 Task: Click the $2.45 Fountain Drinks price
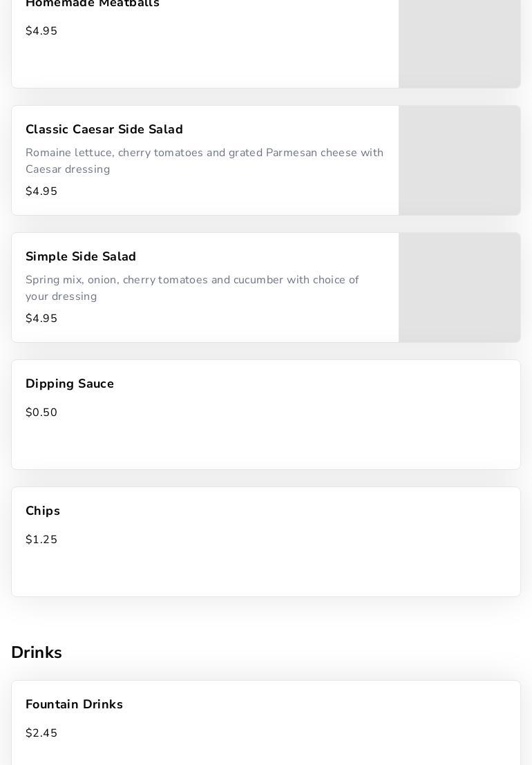41,733
